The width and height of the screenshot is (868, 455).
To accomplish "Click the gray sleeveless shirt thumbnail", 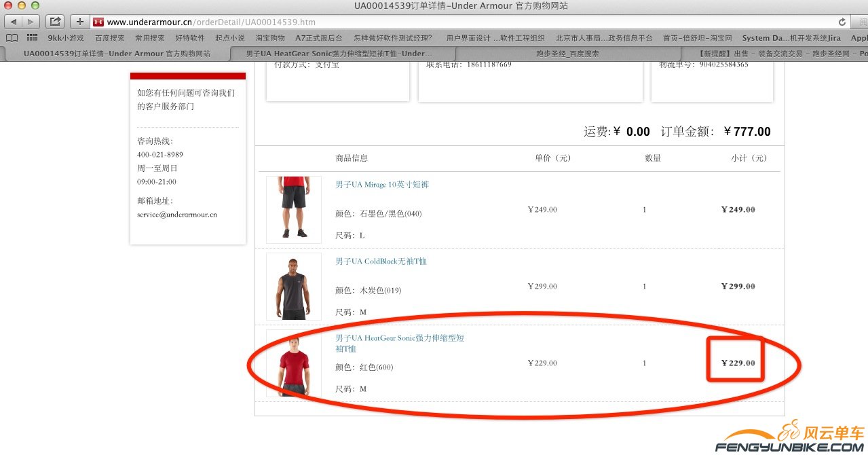I will [293, 286].
